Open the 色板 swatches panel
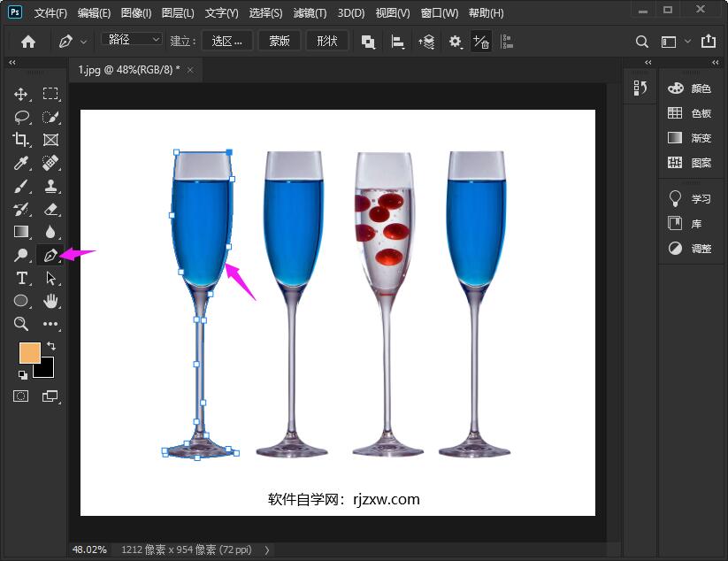The height and width of the screenshot is (561, 728). click(x=690, y=113)
